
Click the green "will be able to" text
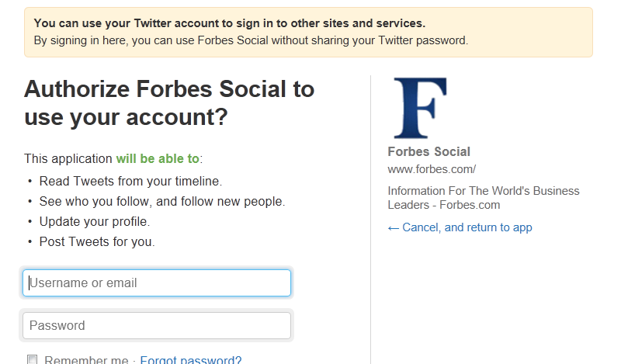158,158
